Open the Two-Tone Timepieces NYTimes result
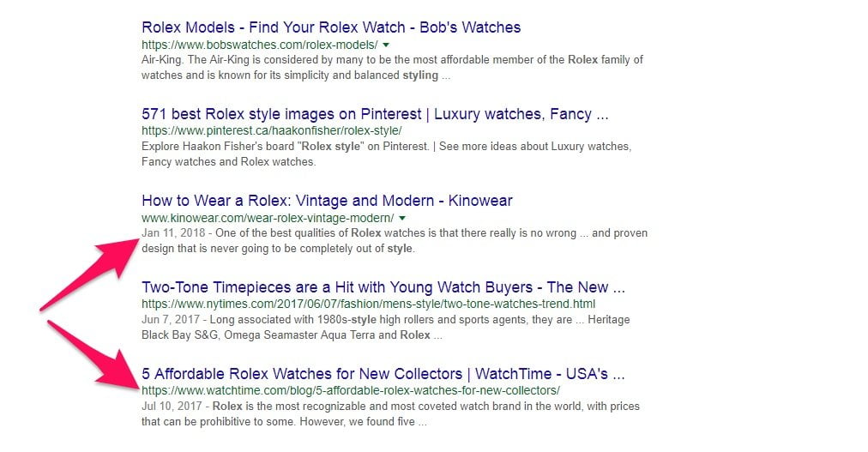 click(x=383, y=287)
